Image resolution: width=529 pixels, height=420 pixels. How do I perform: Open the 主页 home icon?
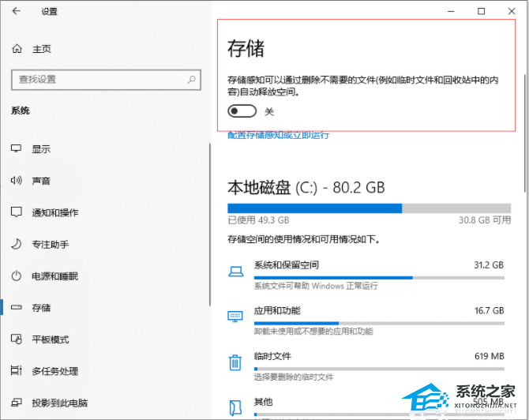pyautogui.click(x=17, y=49)
